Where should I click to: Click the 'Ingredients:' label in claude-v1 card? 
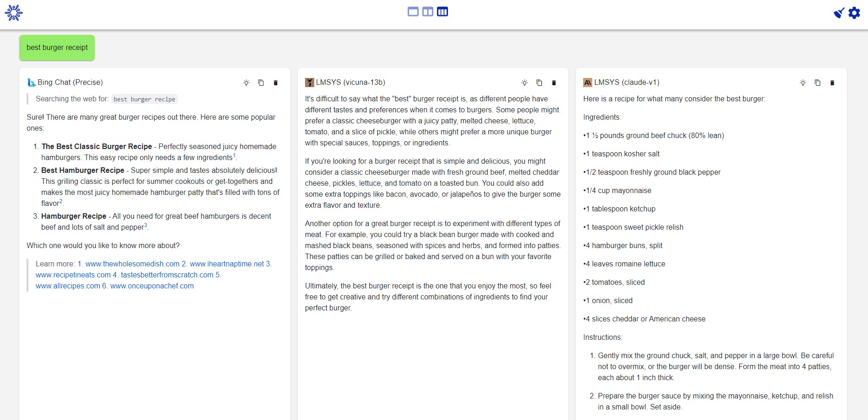602,117
